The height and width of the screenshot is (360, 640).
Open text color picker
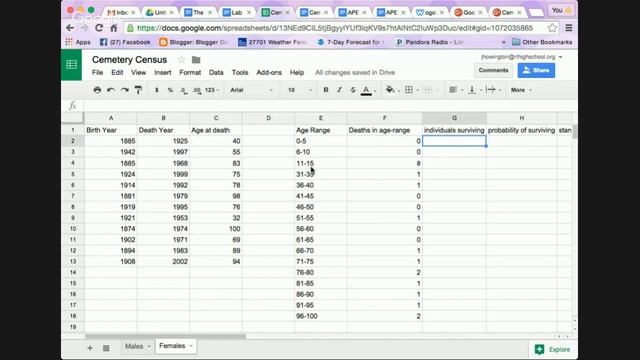point(366,90)
